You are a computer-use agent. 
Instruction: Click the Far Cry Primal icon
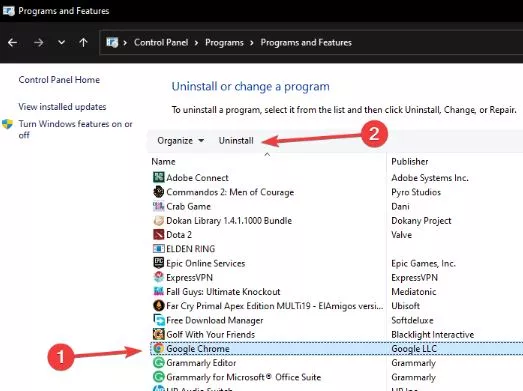(158, 306)
